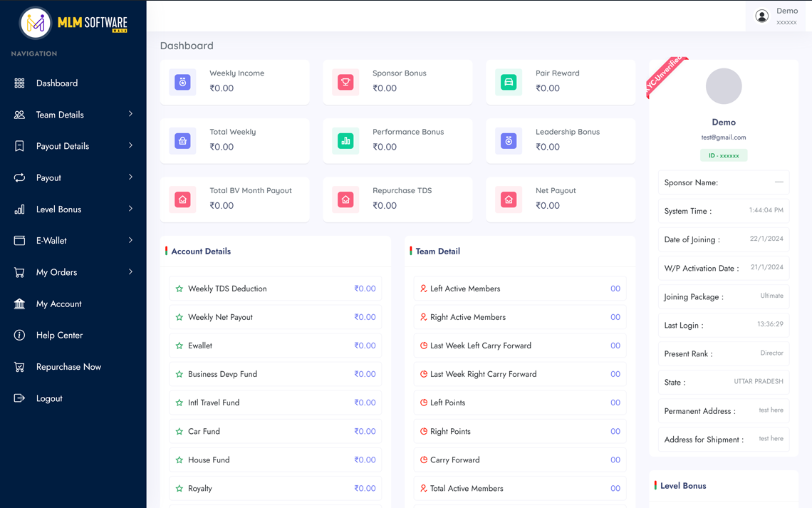
Task: Open the Dashboard navigation item
Action: (x=57, y=83)
